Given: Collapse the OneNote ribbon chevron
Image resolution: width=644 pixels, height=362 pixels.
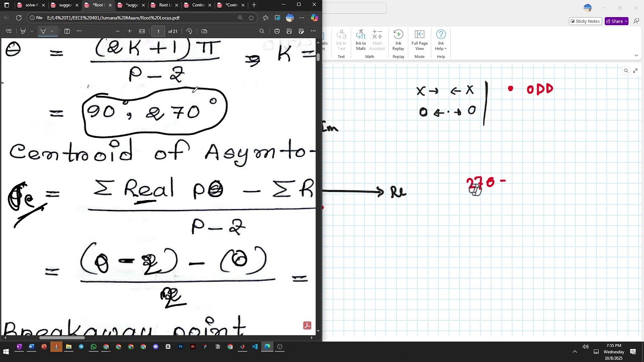Looking at the screenshot, I should pyautogui.click(x=636, y=55).
